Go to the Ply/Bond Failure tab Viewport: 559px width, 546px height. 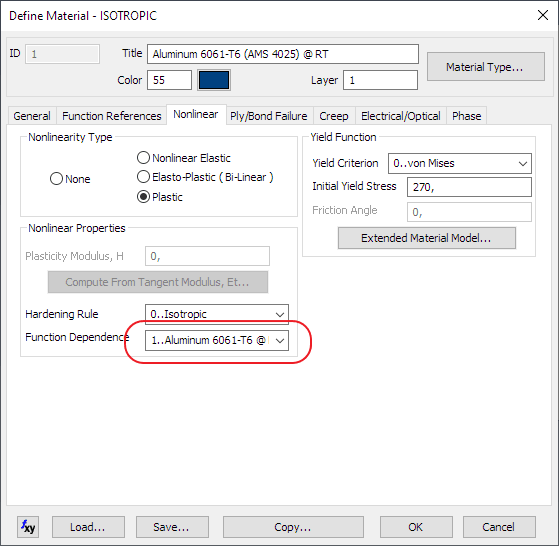[269, 116]
